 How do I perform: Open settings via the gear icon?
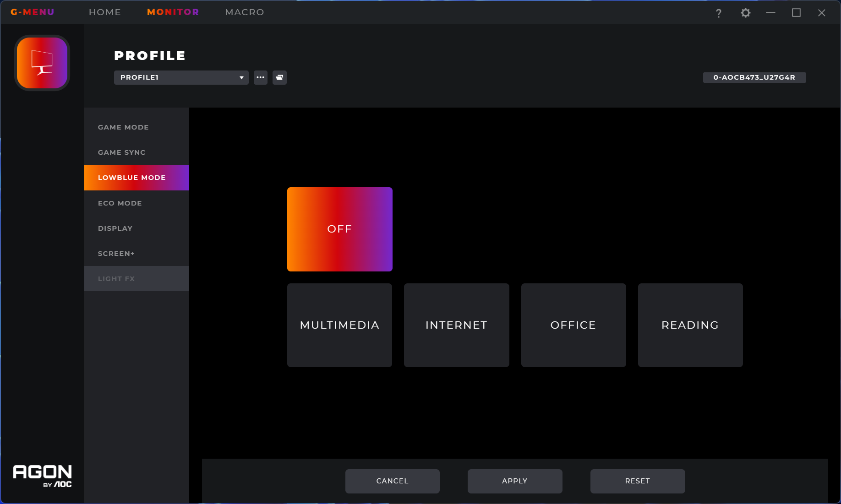point(745,13)
